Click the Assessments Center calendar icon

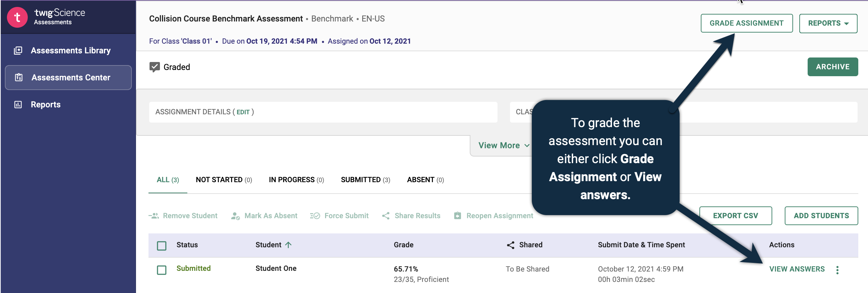pyautogui.click(x=19, y=78)
